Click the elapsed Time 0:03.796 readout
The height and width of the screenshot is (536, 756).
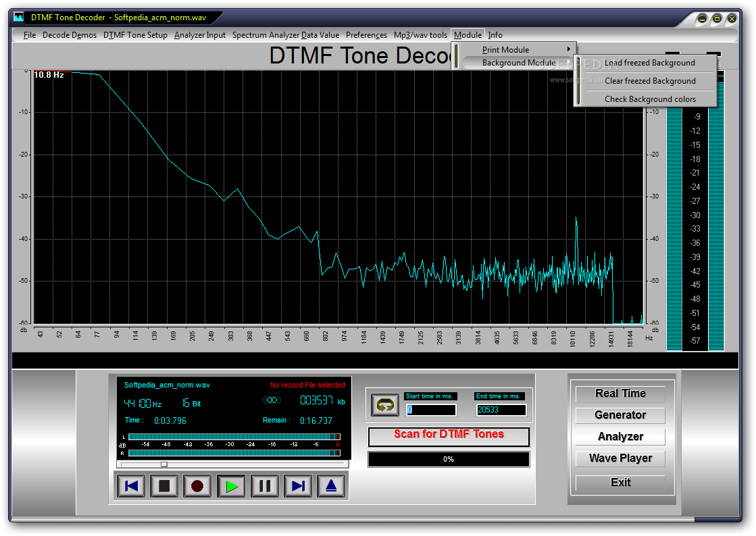155,421
